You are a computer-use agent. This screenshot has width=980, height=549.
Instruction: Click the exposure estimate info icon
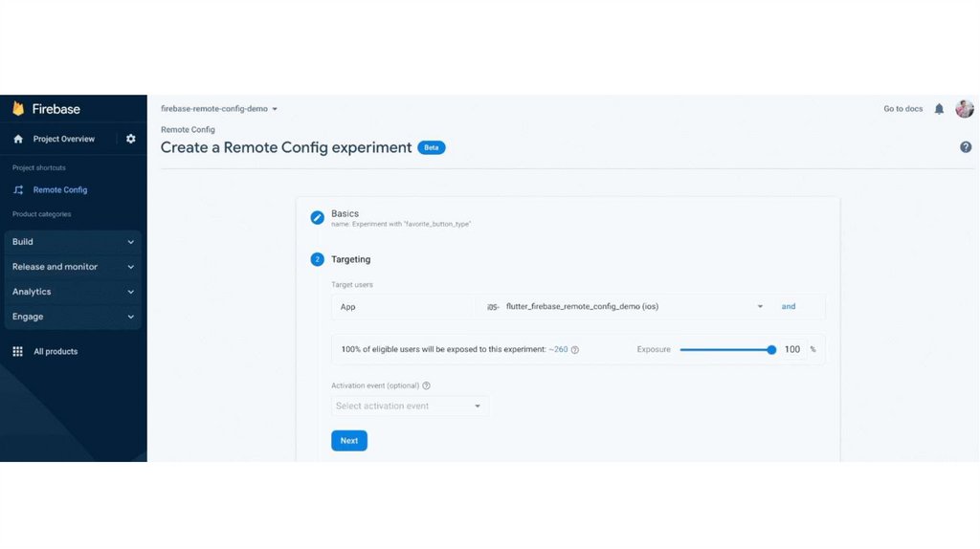pyautogui.click(x=575, y=350)
